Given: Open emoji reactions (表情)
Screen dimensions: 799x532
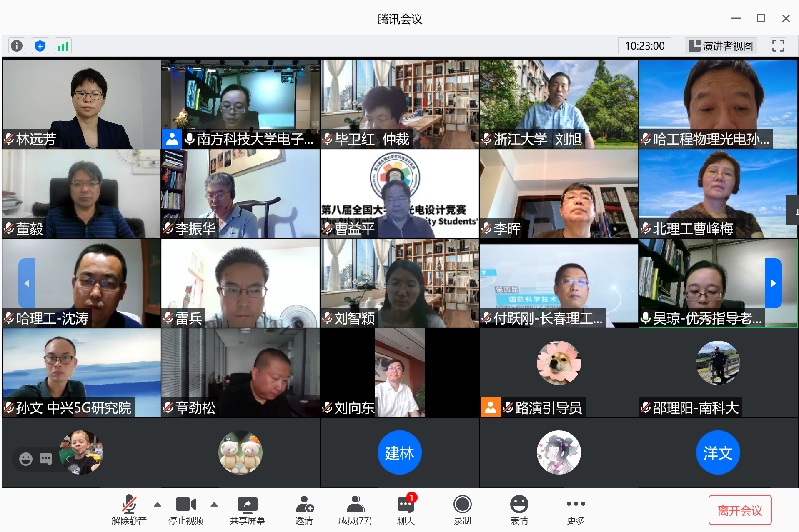Looking at the screenshot, I should [519, 510].
